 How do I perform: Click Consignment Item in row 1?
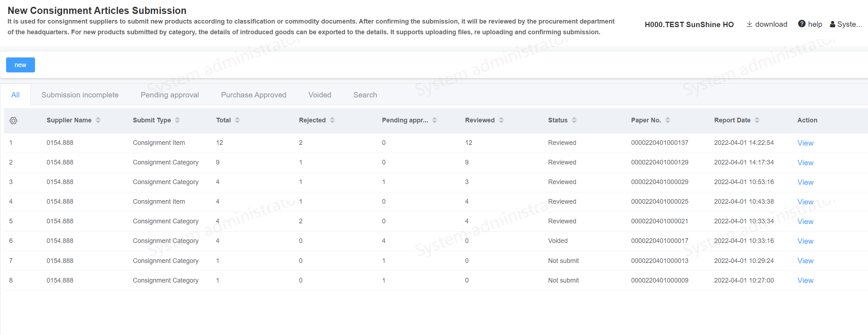159,143
